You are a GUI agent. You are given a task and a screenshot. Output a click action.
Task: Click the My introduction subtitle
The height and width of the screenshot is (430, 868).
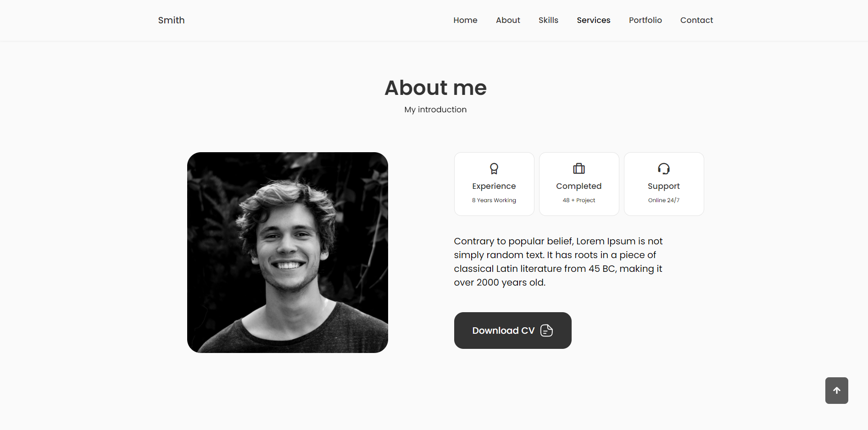pyautogui.click(x=435, y=110)
